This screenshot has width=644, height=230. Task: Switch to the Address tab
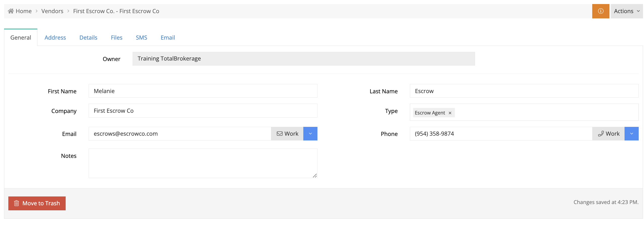point(55,38)
